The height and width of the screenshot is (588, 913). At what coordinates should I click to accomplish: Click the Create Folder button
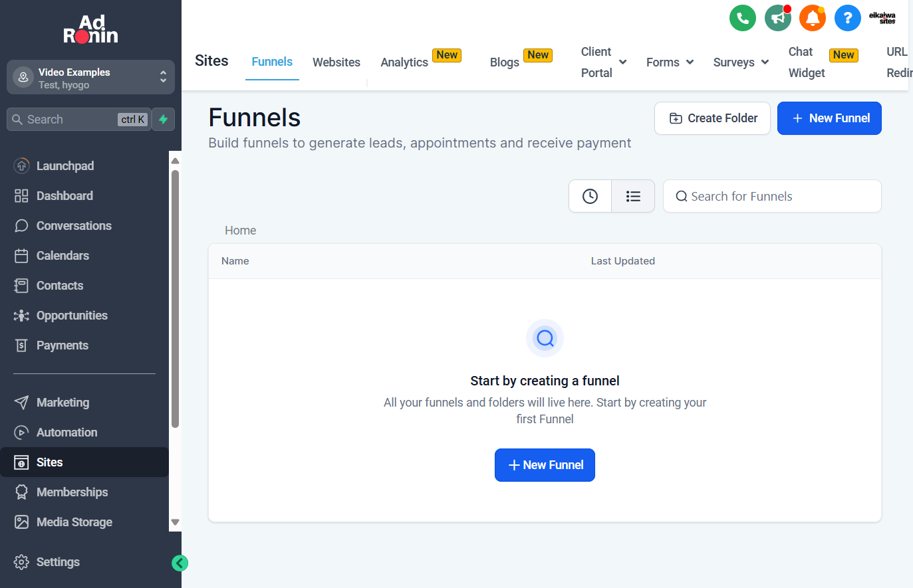point(712,118)
